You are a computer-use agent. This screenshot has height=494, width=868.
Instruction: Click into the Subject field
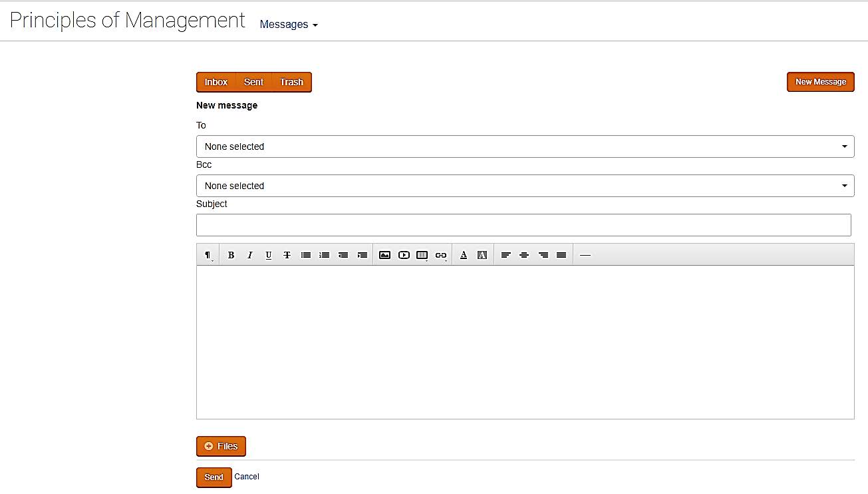pyautogui.click(x=523, y=225)
